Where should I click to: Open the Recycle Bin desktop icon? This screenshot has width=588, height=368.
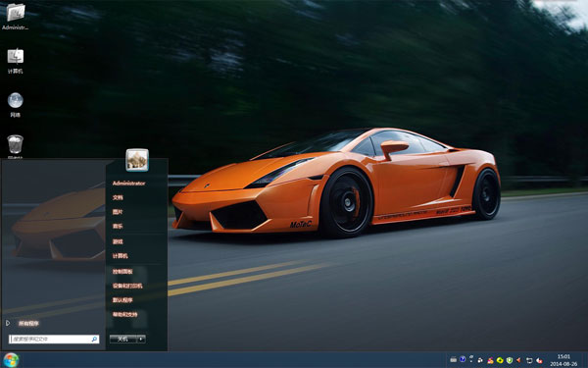(x=16, y=146)
